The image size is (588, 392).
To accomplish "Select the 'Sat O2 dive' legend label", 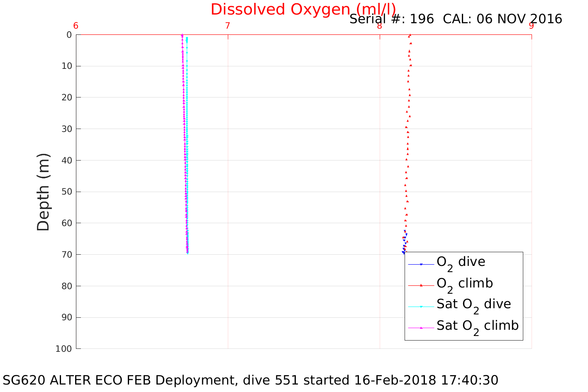I will [473, 304].
